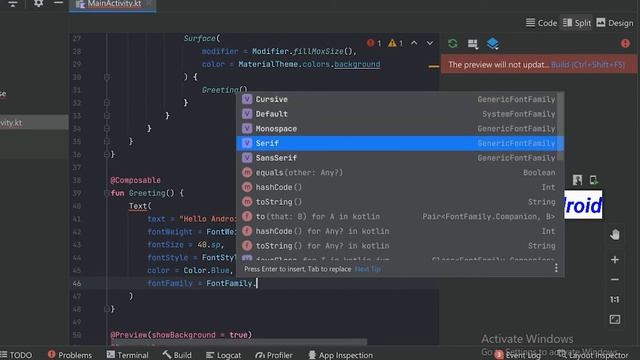640x360 pixels.
Task: Zoom preview to fit screen icon
Action: [x=615, y=319]
